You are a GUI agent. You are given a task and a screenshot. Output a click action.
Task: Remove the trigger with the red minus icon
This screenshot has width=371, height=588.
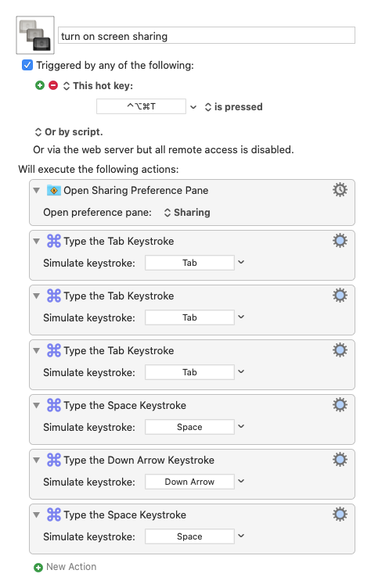click(x=53, y=85)
